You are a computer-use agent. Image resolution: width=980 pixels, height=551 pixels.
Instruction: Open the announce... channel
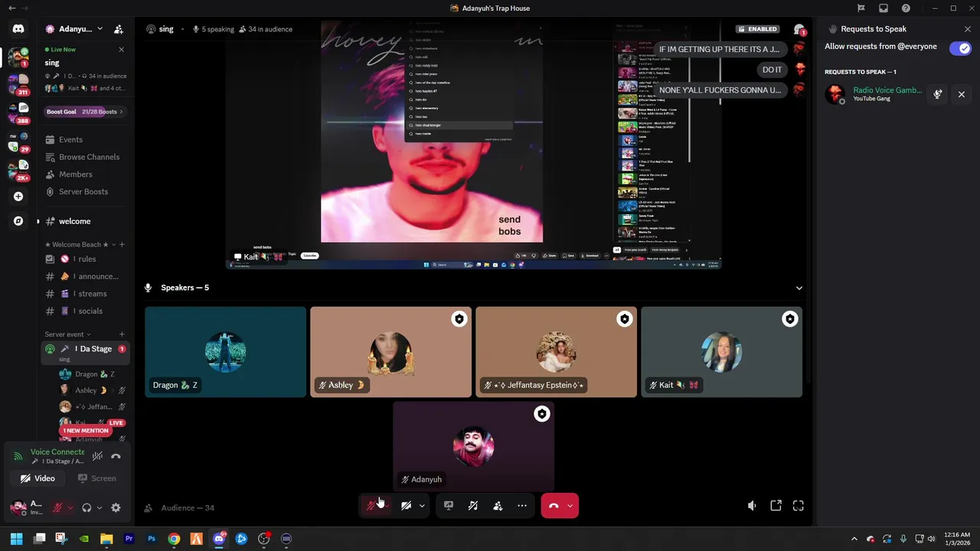84,276
